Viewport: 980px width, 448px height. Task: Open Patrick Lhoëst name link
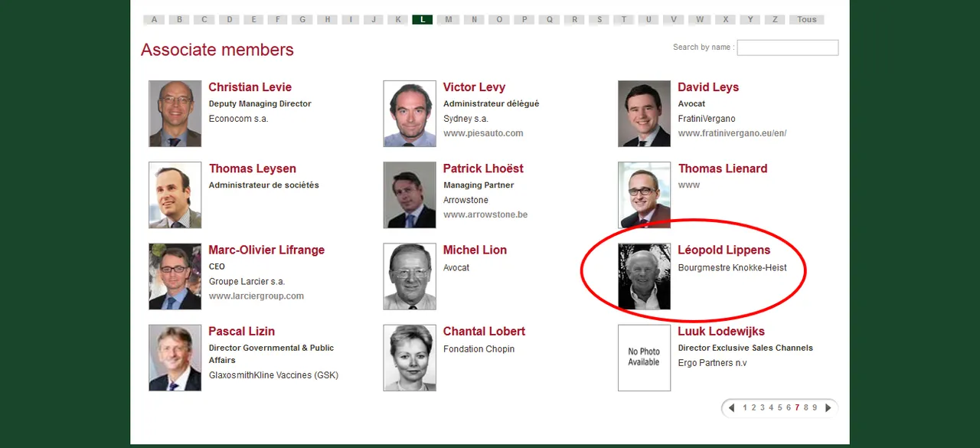tap(483, 168)
